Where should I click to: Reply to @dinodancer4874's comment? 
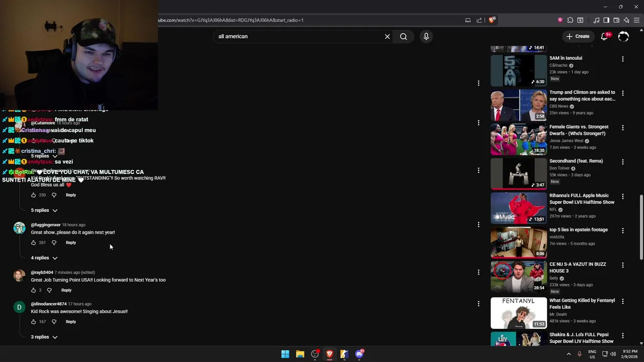(x=71, y=322)
